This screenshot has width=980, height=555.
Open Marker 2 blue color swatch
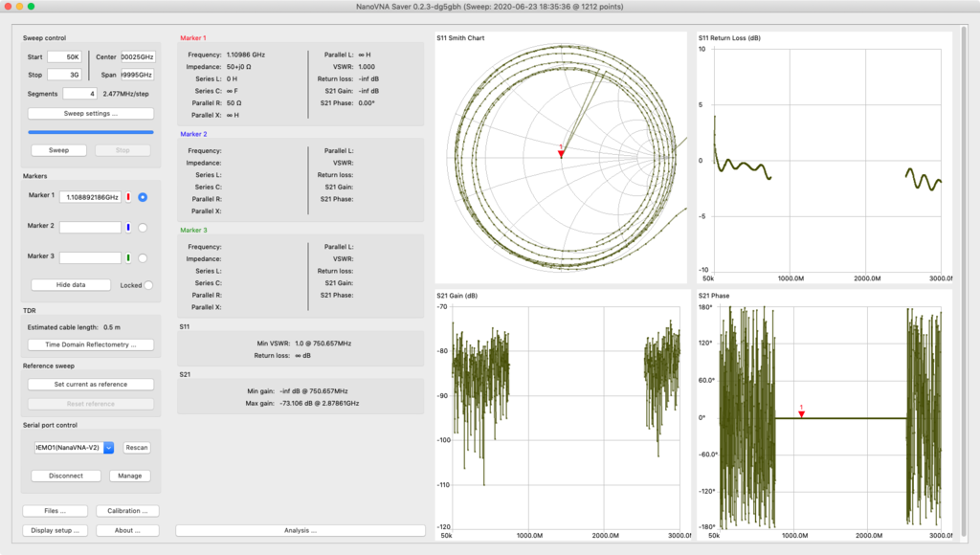[128, 228]
